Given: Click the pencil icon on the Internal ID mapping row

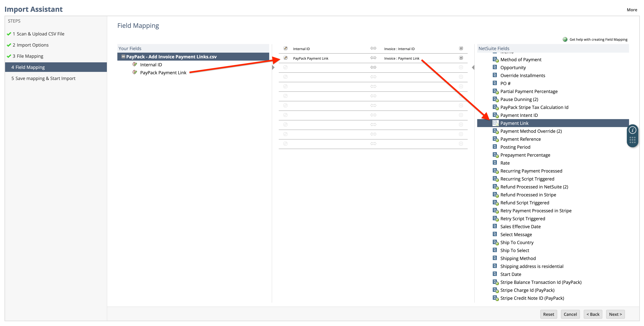Looking at the screenshot, I should pyautogui.click(x=285, y=49).
